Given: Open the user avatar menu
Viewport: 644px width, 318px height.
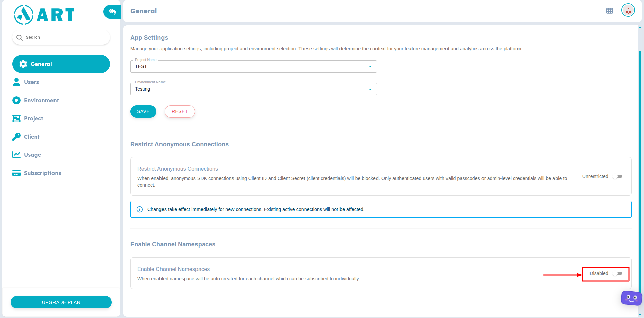Looking at the screenshot, I should [628, 10].
